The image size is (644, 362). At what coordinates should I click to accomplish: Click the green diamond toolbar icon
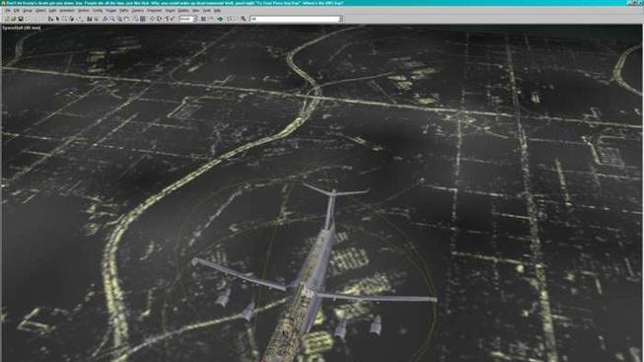pyautogui.click(x=220, y=19)
